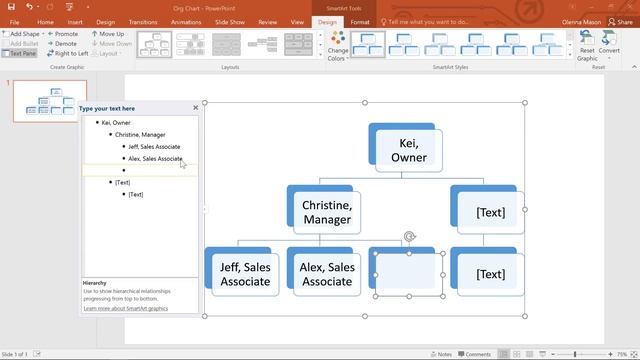Expand the SmartArt Styles gallery more arrow
This screenshot has width=640, height=360.
(x=570, y=54)
